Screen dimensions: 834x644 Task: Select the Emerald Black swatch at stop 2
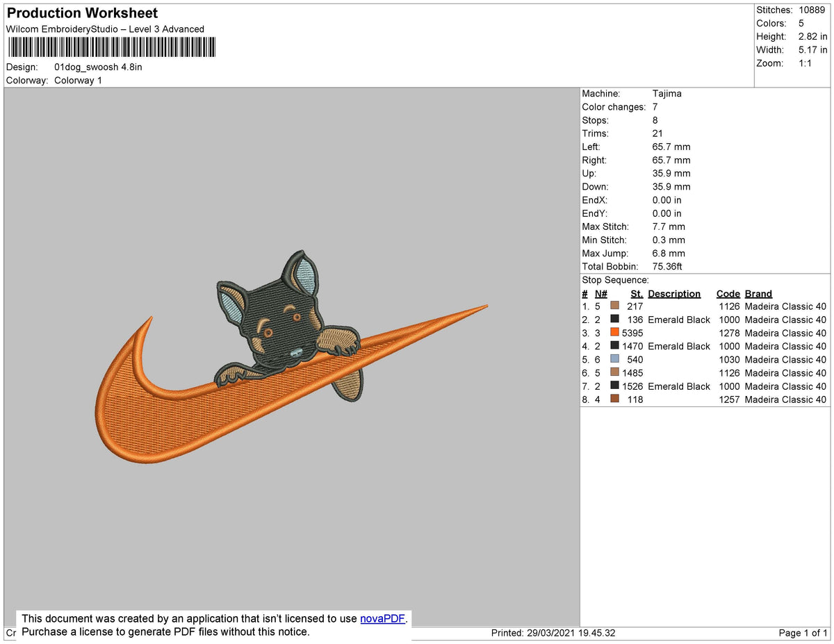[x=614, y=320]
